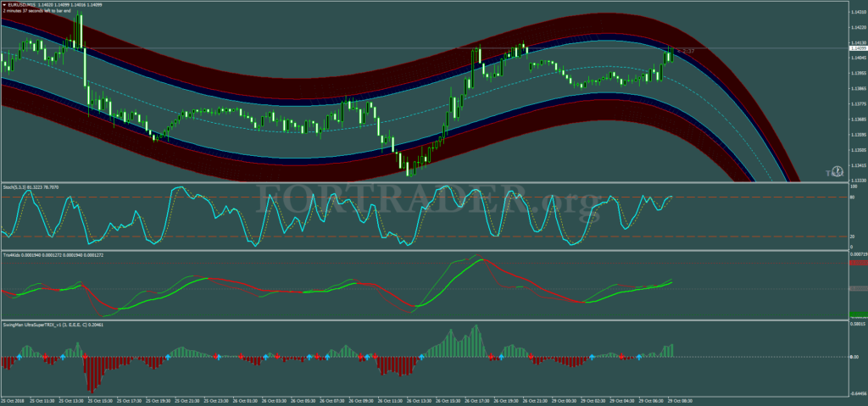
Task: Click the tallest green SwingMan histogram bar
Action: point(476,340)
